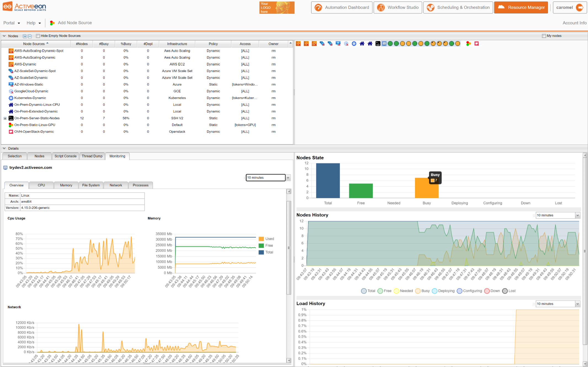Screen dimensions: 588x367
Task: Switch to the CPU monitoring tab
Action: click(41, 185)
